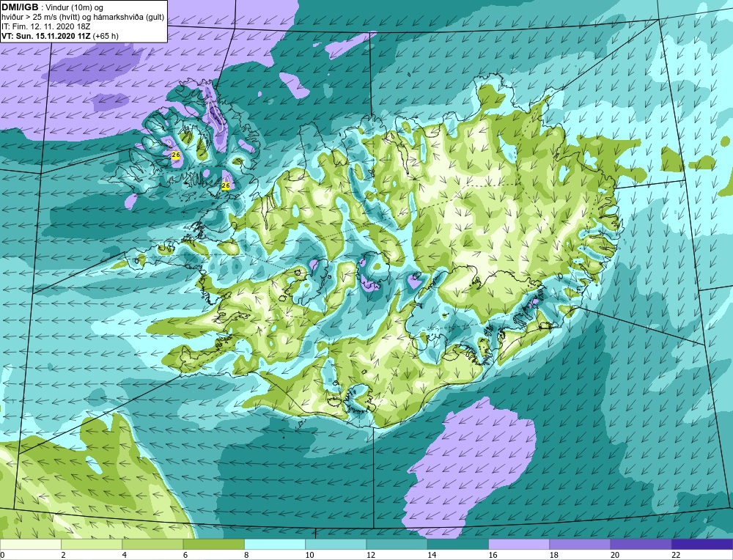Click the 'IT: Fim. 12. 11. 2020 18Z' line

click(x=45, y=26)
